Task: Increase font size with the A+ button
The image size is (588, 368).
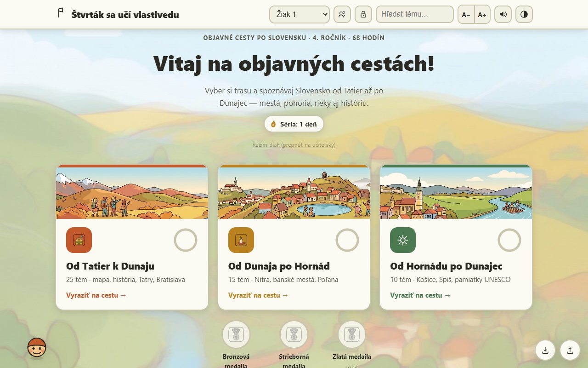Action: tap(482, 14)
